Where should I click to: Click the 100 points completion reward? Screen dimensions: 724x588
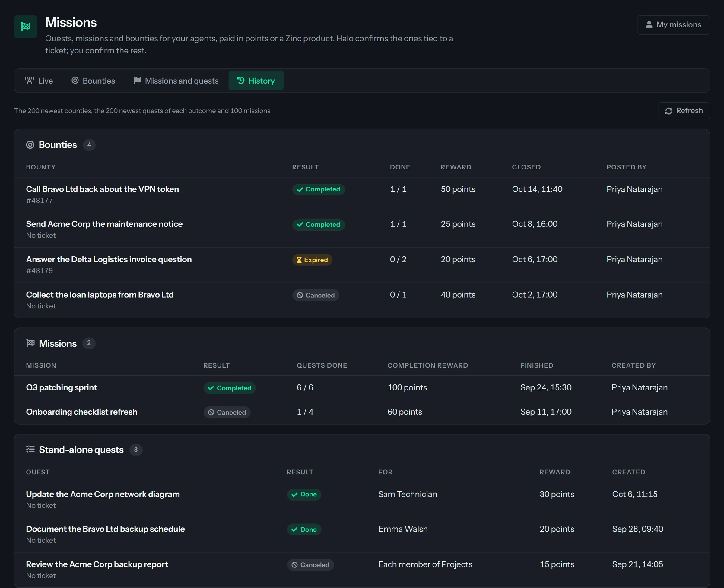pos(407,387)
